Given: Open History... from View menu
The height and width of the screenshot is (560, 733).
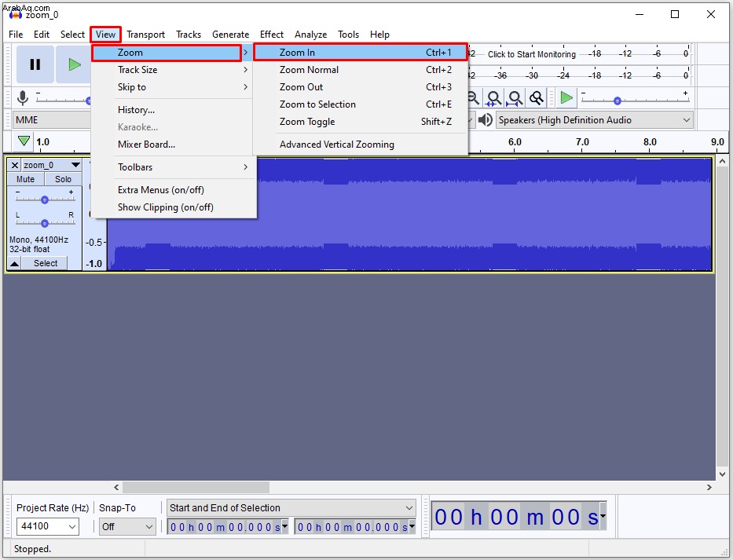Looking at the screenshot, I should click(x=171, y=110).
